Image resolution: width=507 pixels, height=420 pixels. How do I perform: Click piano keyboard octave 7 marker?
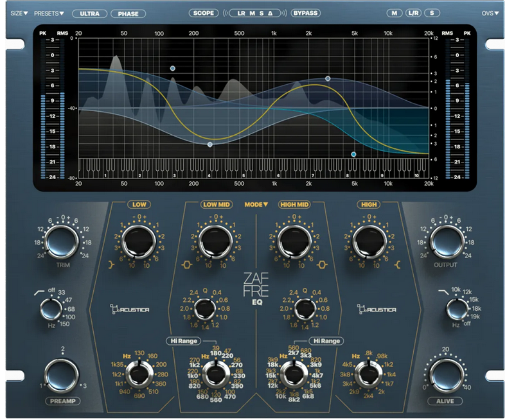point(313,176)
